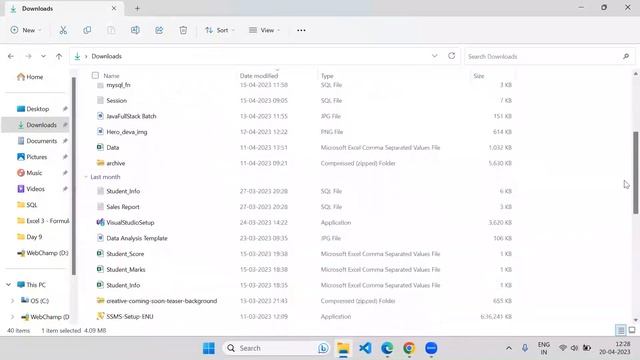Image resolution: width=640 pixels, height=360 pixels.
Task: Click the microphone tray icon
Action: coord(525,348)
